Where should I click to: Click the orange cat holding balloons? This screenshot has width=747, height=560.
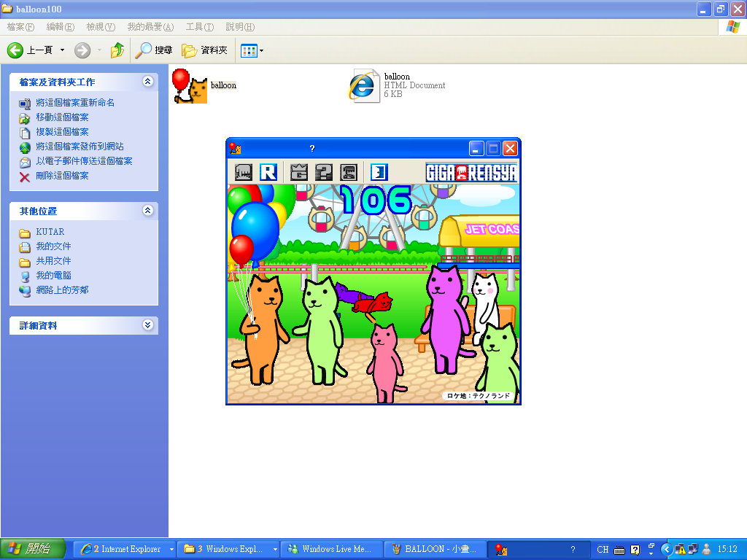260,329
